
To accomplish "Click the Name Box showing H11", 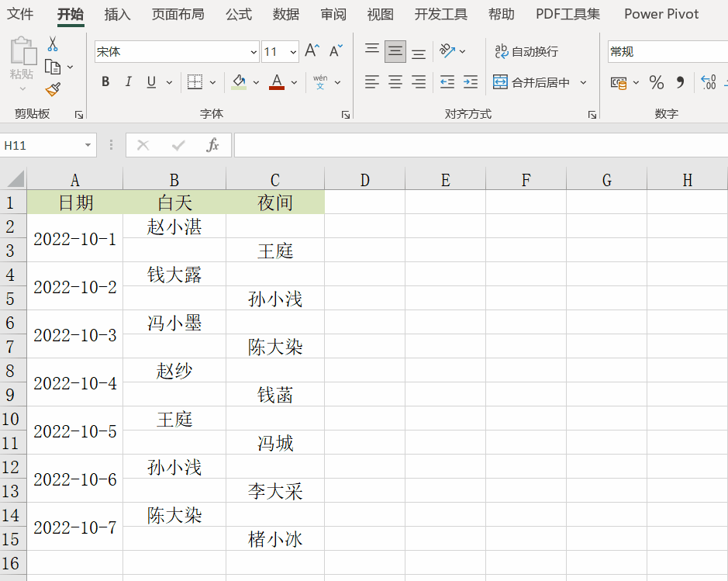I will click(43, 145).
